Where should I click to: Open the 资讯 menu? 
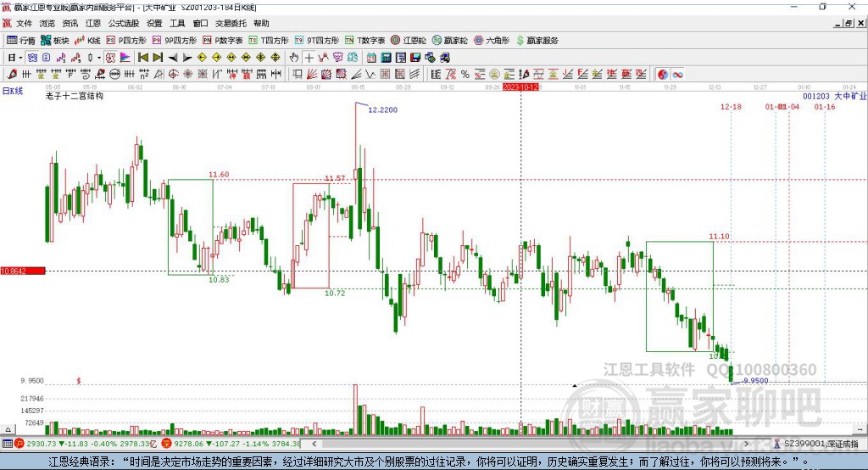click(x=70, y=23)
